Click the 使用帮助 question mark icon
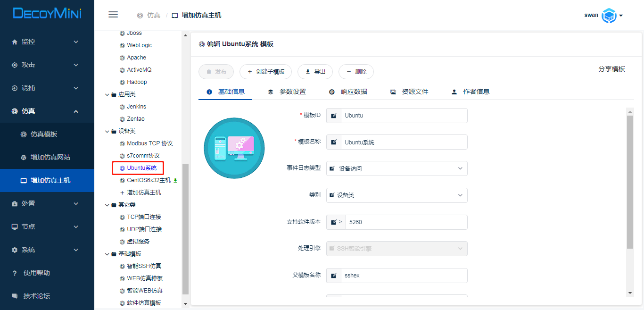This screenshot has height=310, width=644. 15,273
